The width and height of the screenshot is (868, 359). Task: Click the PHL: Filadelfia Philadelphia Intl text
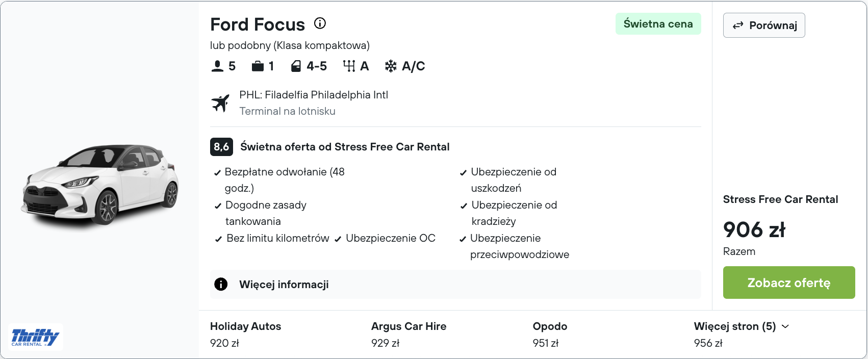[314, 95]
